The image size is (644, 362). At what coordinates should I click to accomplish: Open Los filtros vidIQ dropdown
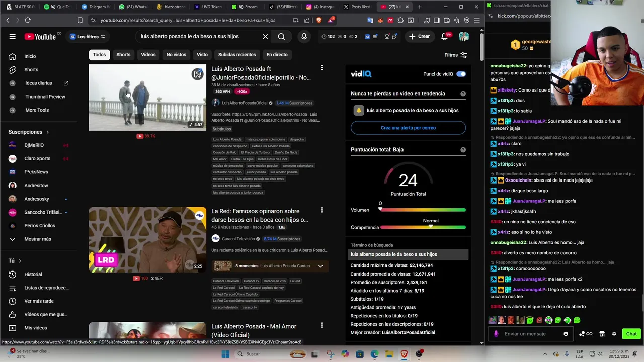click(x=88, y=36)
